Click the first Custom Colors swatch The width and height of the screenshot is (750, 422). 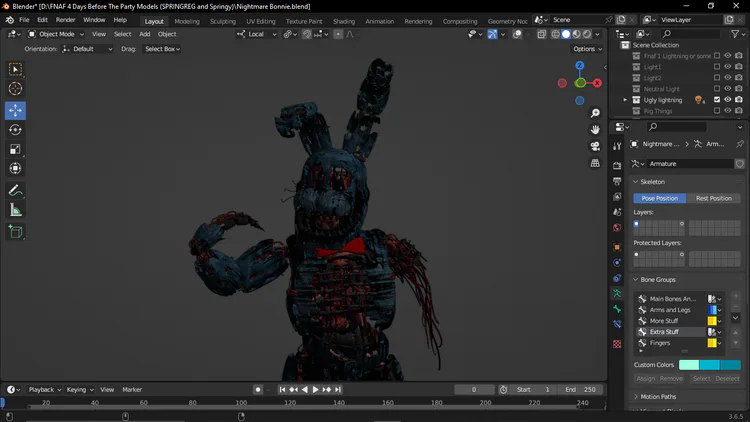click(x=689, y=365)
